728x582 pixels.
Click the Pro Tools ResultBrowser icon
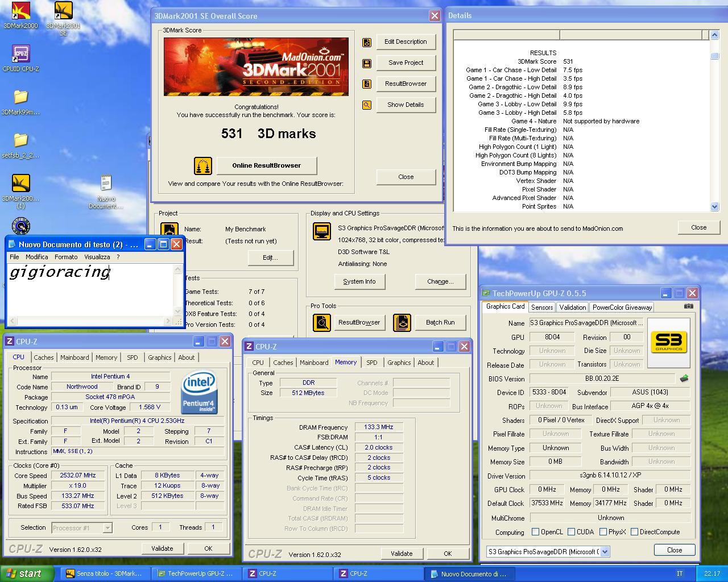(x=322, y=323)
